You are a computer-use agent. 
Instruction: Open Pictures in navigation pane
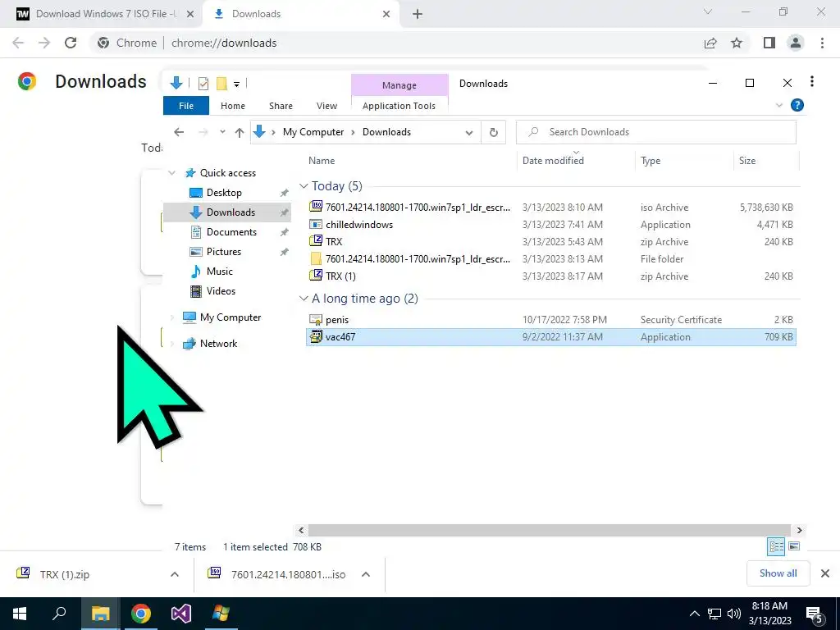coord(224,252)
